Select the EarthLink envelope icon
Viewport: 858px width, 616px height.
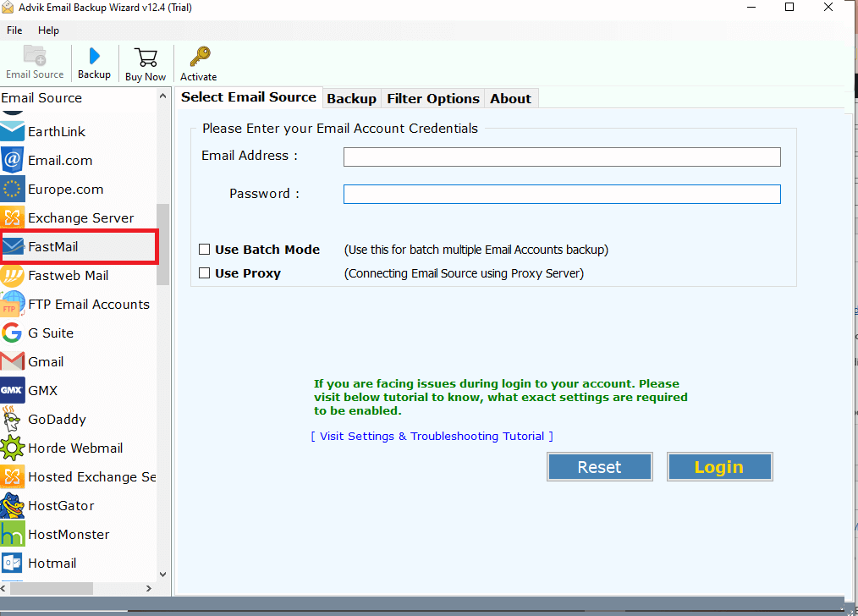(13, 131)
